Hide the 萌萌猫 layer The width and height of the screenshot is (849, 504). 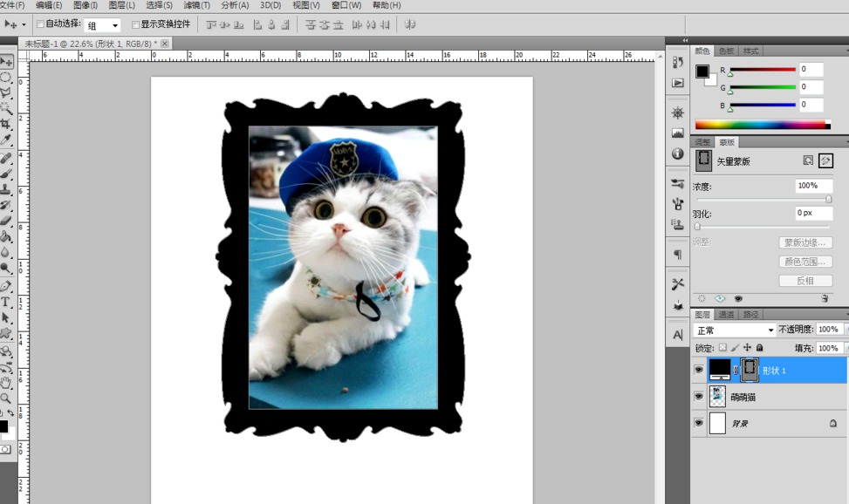pyautogui.click(x=698, y=396)
